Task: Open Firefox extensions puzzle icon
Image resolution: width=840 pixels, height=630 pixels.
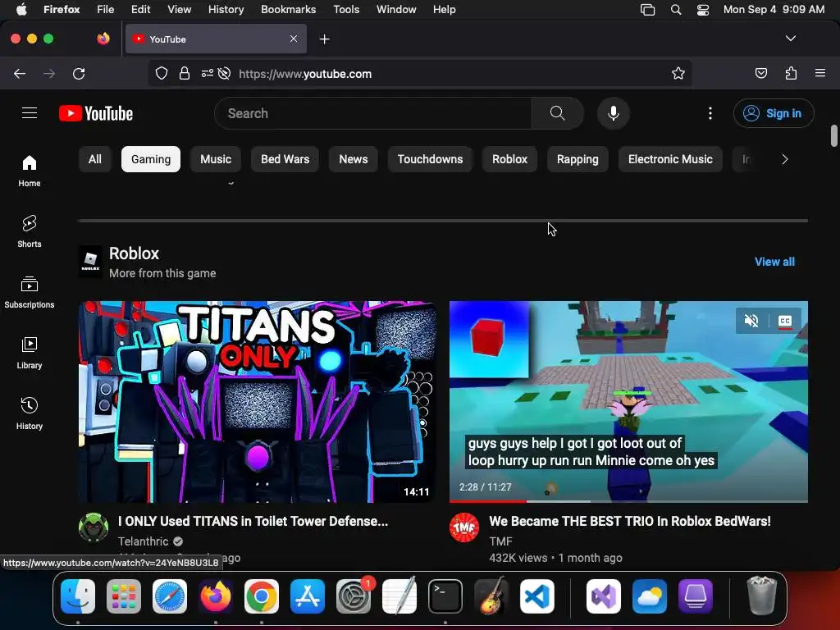Action: (791, 73)
